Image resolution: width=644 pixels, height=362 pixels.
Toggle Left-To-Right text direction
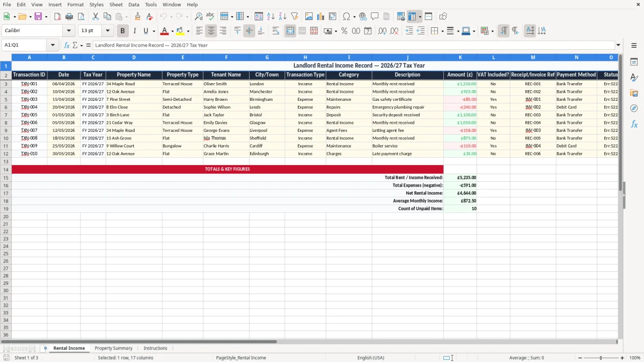(x=503, y=31)
